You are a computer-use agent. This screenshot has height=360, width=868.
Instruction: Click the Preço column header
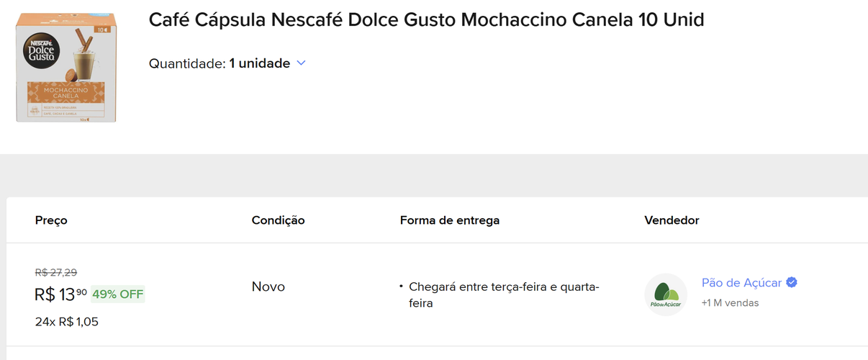tap(51, 220)
